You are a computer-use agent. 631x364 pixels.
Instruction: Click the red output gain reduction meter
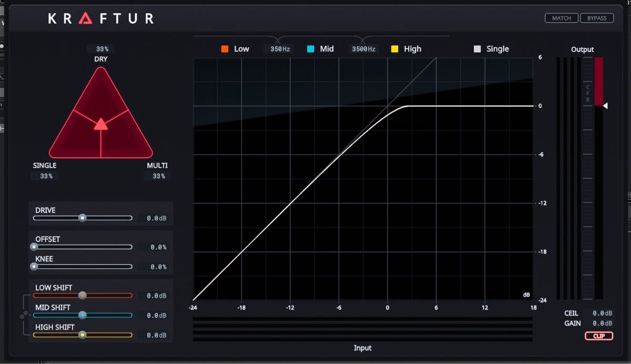599,81
